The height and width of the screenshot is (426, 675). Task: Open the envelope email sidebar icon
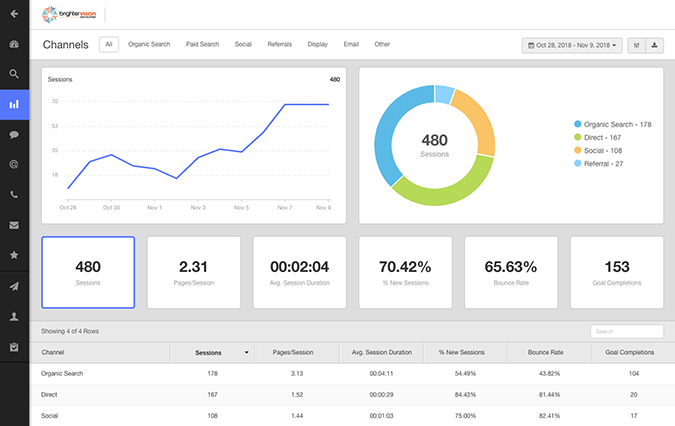(x=14, y=225)
